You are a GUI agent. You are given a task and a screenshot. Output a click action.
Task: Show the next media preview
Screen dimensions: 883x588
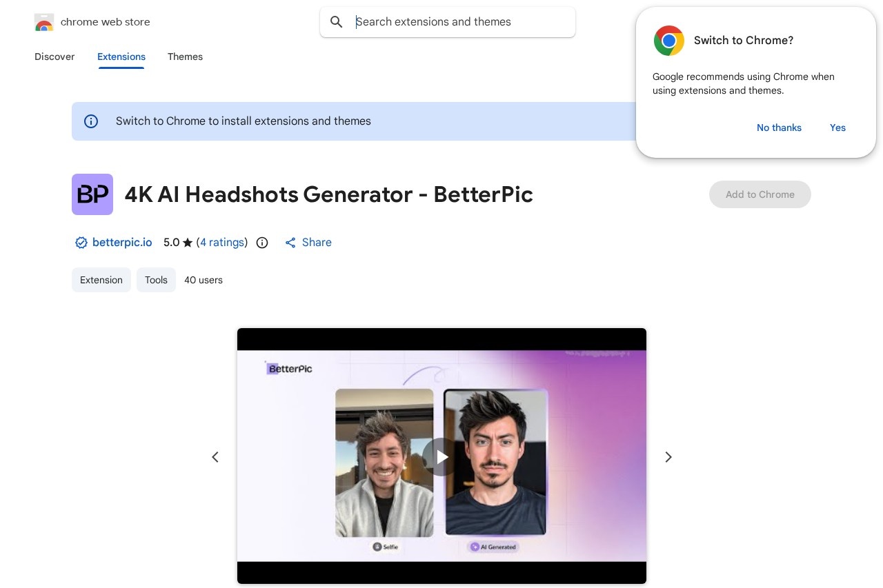[x=668, y=457]
